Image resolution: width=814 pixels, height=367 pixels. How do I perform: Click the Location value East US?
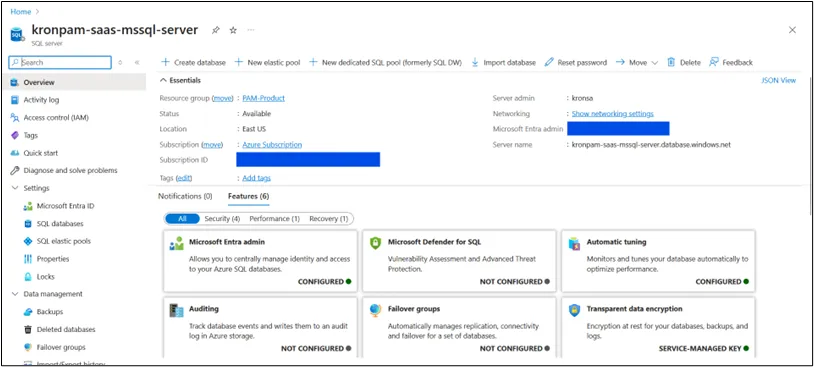(x=254, y=129)
